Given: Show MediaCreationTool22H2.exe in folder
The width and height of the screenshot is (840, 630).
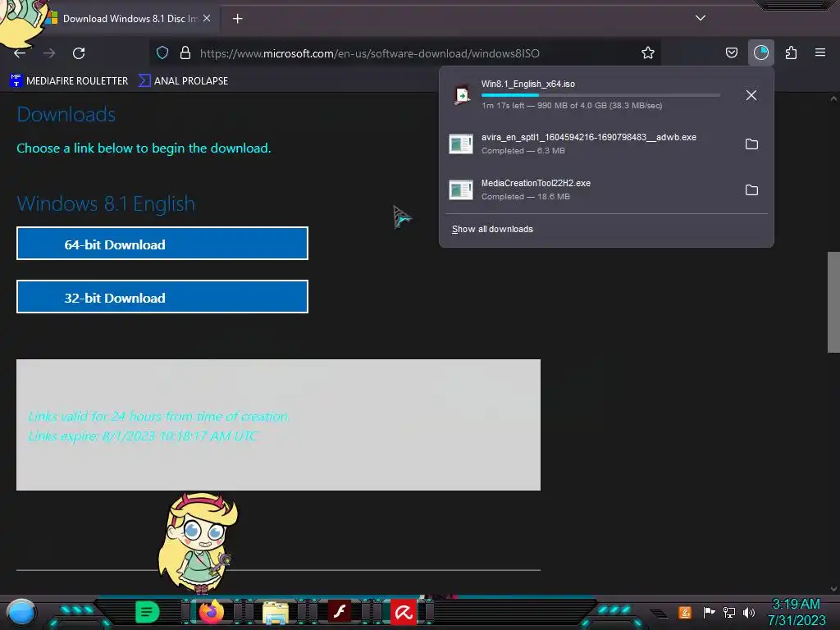Looking at the screenshot, I should click(x=751, y=190).
